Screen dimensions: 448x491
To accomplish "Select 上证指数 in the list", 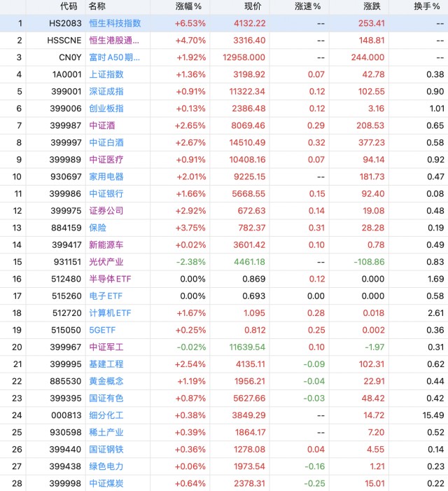I will pos(224,74).
